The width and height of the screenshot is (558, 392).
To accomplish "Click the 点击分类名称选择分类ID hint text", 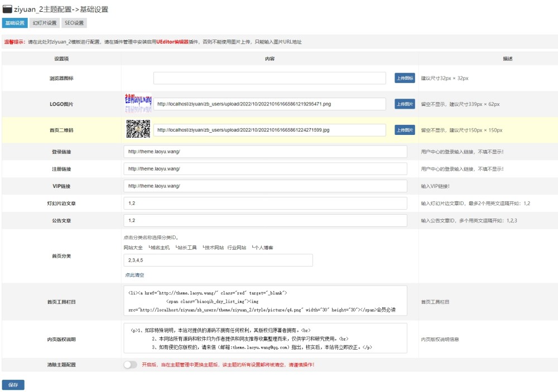I will [151, 238].
